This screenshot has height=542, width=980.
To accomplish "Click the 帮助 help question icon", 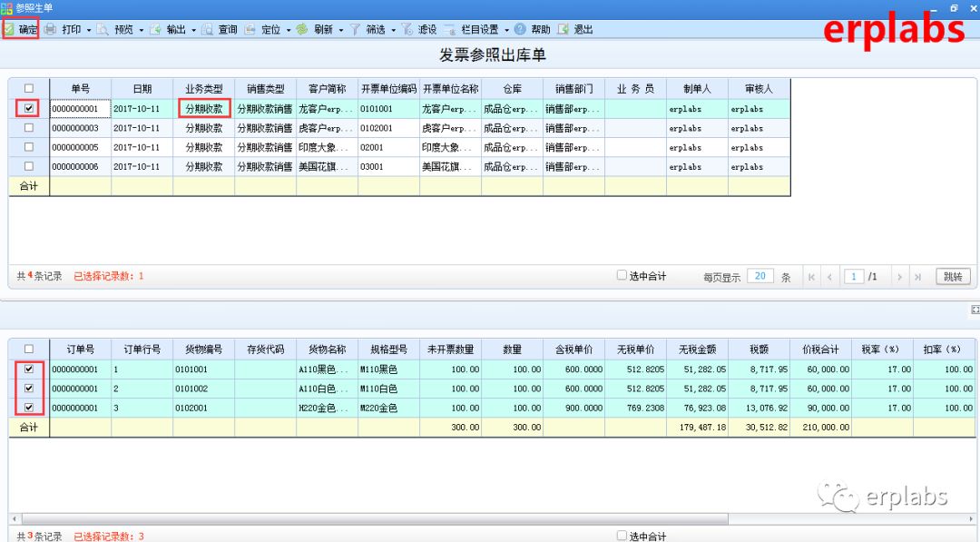I will point(520,29).
